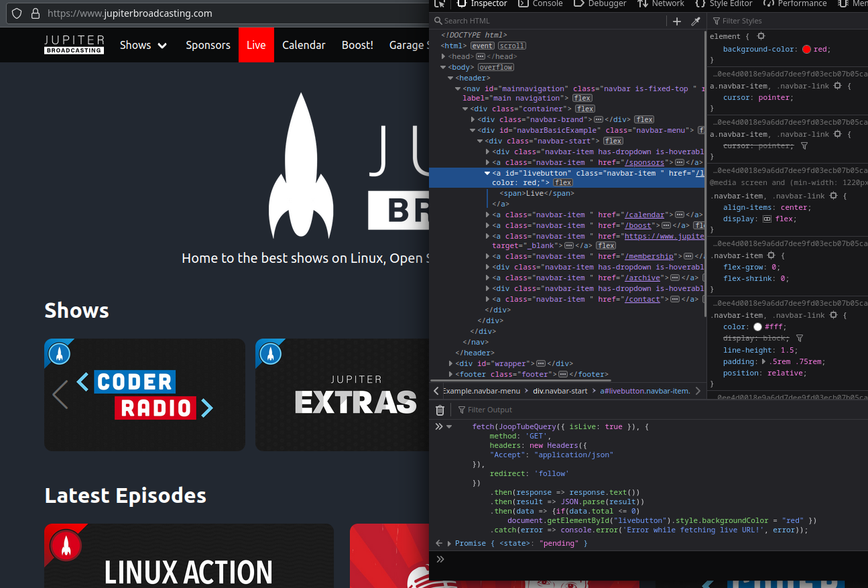Viewport: 868px width, 588px height.
Task: Click div.navbar-start in the breadcrumbs
Action: (x=560, y=391)
